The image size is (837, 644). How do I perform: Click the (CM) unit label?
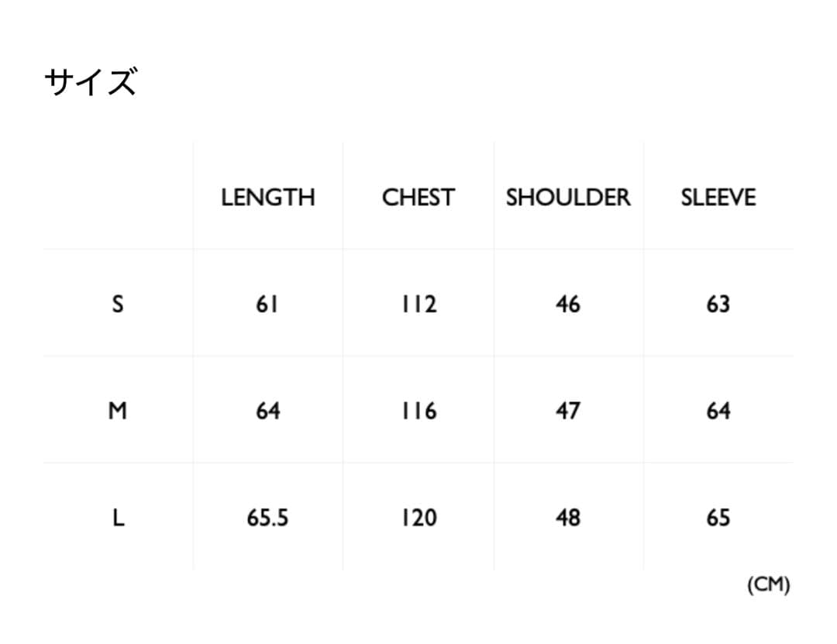pos(768,585)
